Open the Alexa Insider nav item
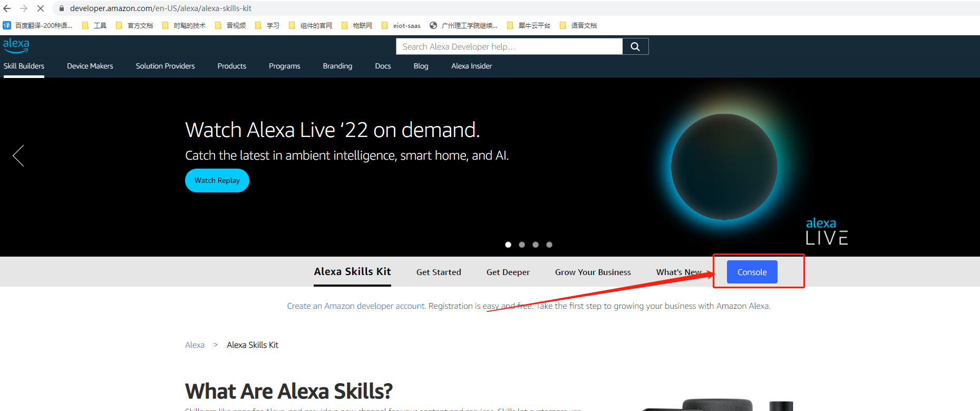This screenshot has width=980, height=411. coord(472,66)
